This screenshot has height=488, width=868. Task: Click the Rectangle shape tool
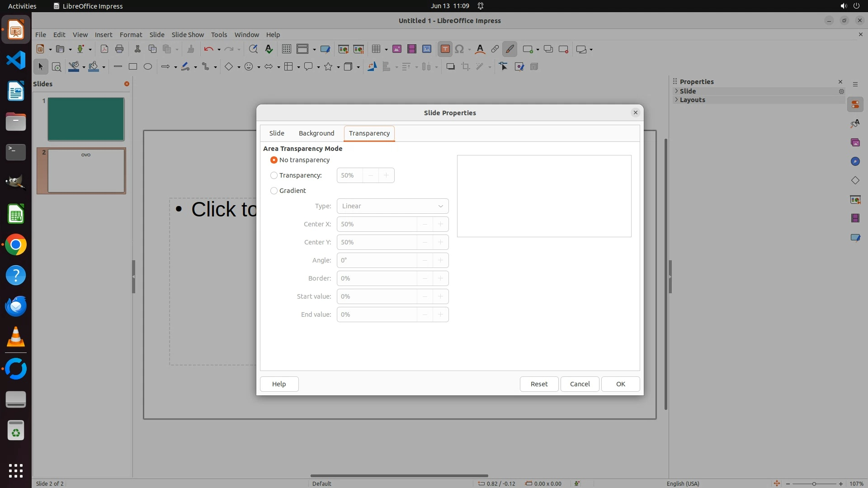click(132, 66)
